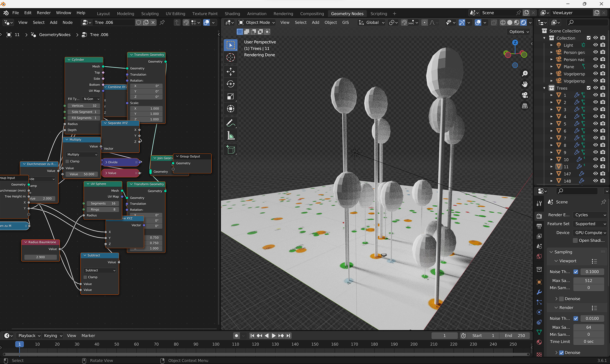Image resolution: width=610 pixels, height=364 pixels.
Task: Enable Open Shading Language checkbox
Action: pos(575,240)
